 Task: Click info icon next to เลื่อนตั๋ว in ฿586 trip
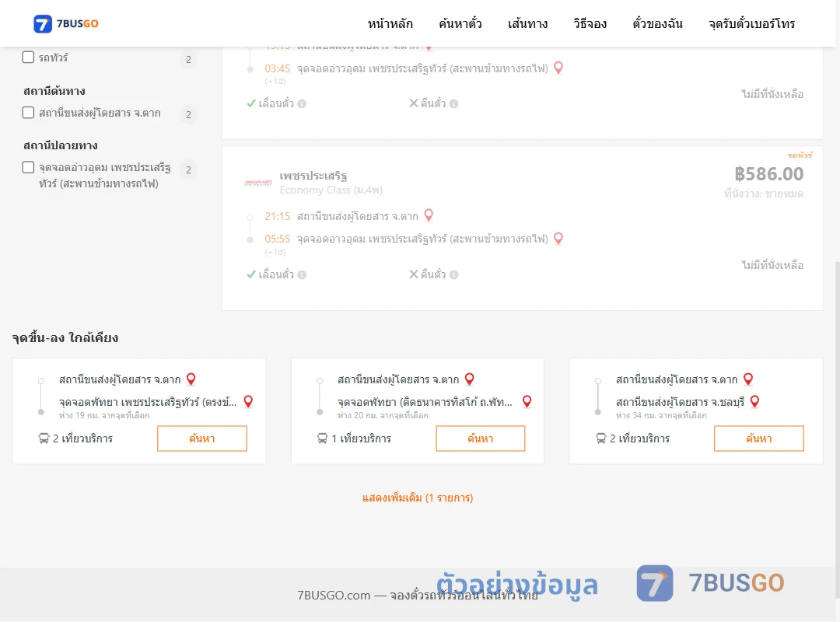[x=302, y=274]
